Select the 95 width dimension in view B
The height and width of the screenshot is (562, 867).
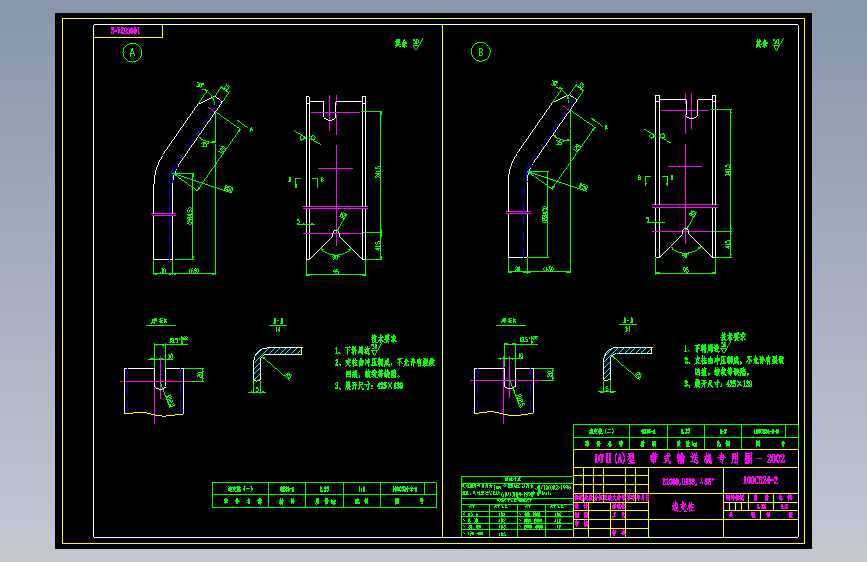[x=686, y=270]
